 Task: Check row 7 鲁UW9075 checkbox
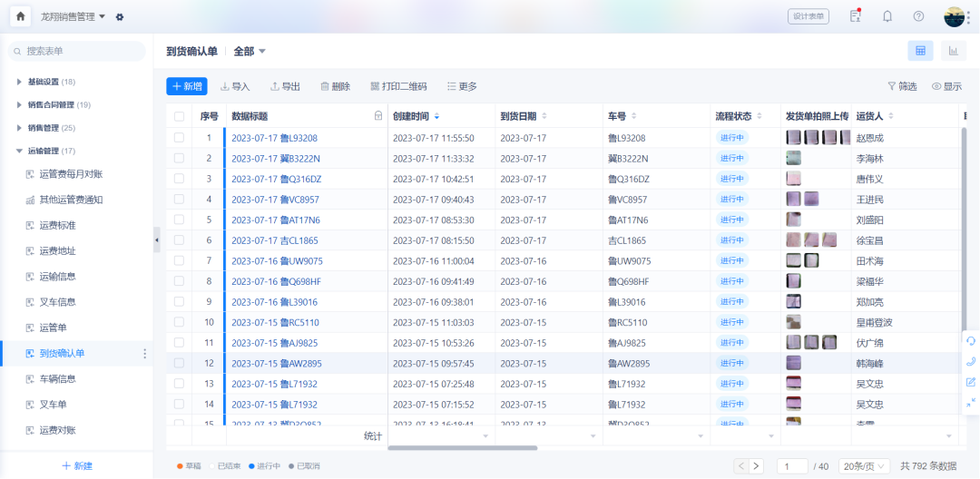[x=180, y=260]
